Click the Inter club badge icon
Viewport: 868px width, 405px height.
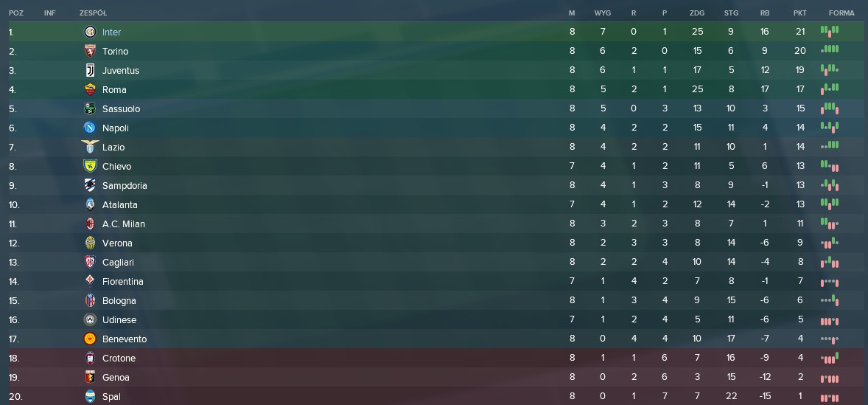90,32
